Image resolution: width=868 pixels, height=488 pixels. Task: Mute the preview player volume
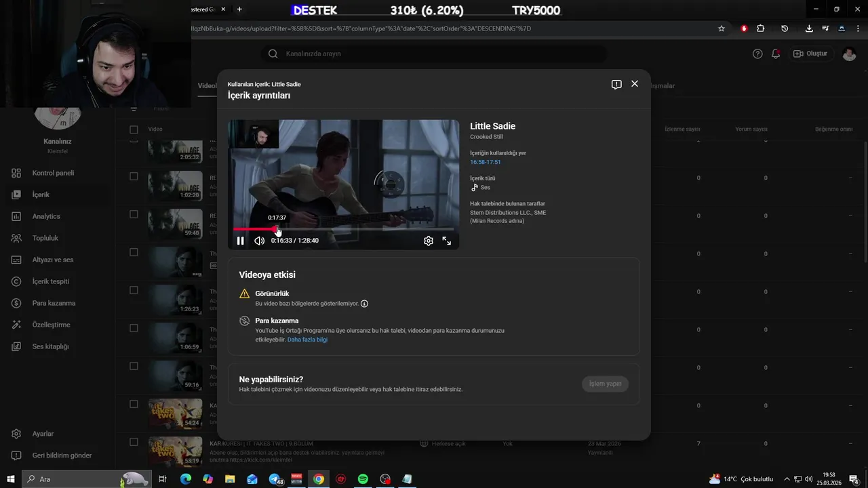tap(259, 241)
